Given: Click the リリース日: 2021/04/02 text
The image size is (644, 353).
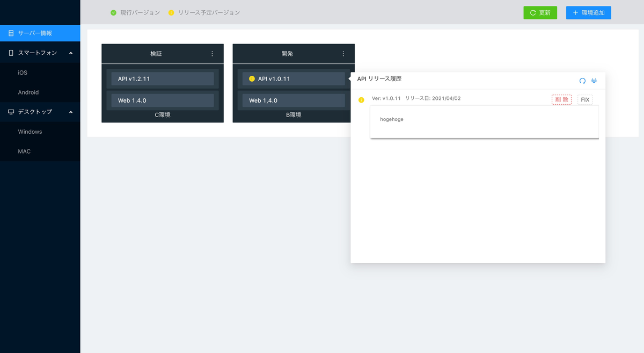Looking at the screenshot, I should click(433, 98).
